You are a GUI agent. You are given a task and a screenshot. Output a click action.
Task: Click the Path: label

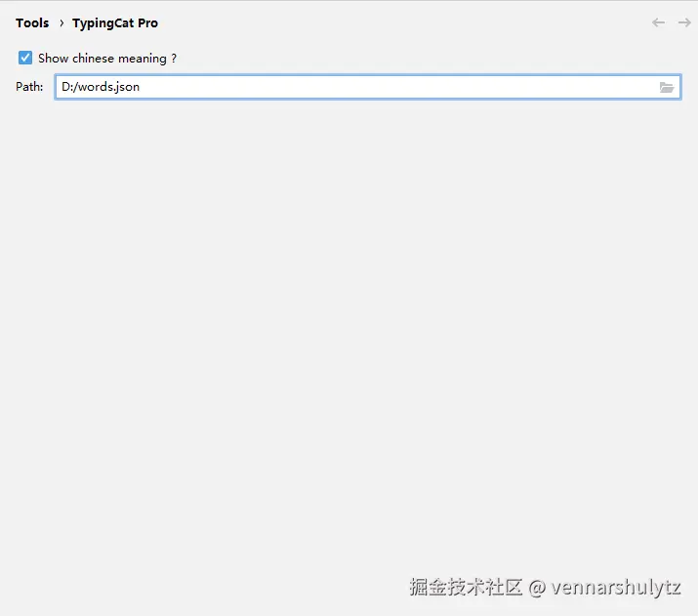(29, 87)
